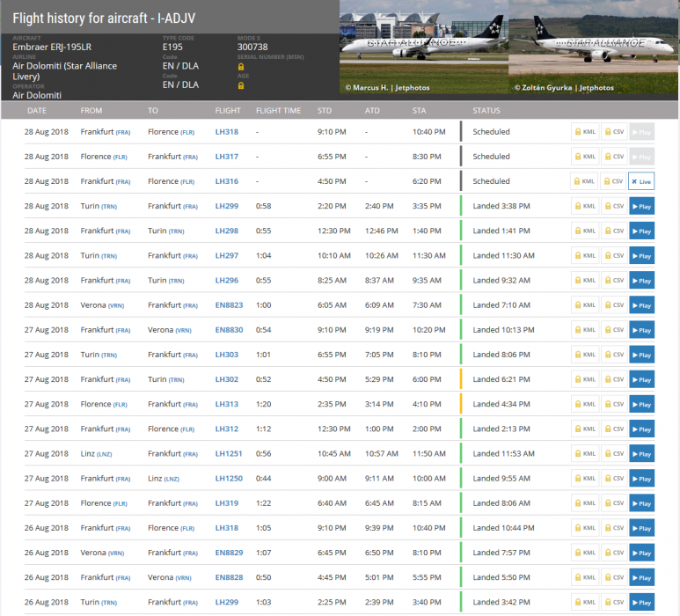Click the KML button for scheduled flight LH317
This screenshot has height=616, width=680.
click(585, 157)
